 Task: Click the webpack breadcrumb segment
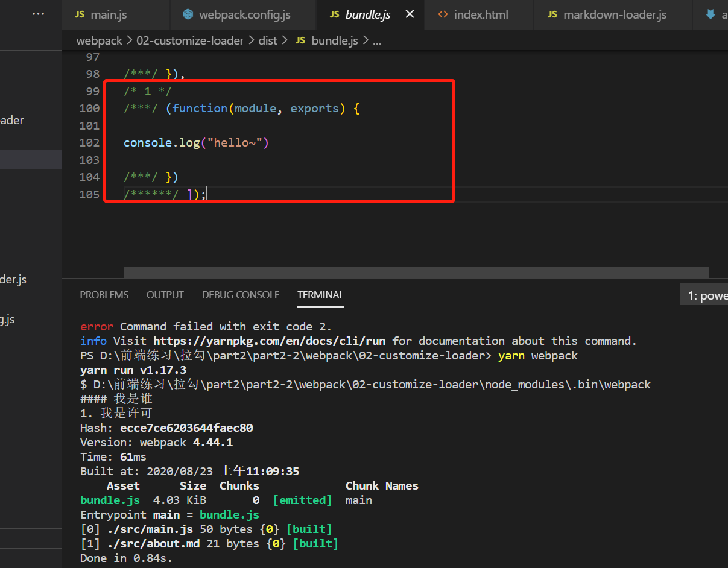point(99,40)
